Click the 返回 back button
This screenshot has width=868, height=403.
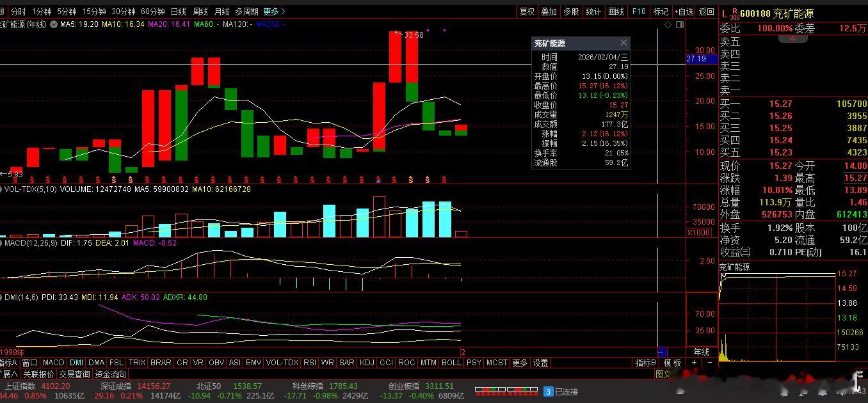706,11
